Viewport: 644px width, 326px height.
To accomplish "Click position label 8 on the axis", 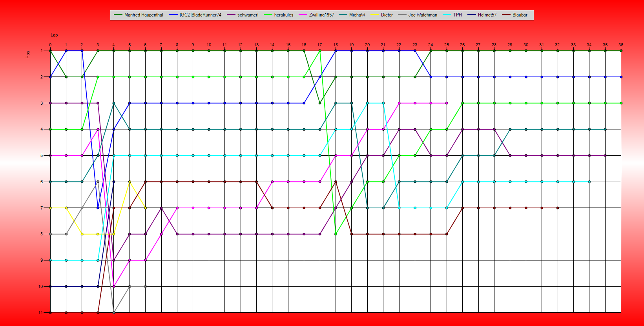I will pos(42,234).
